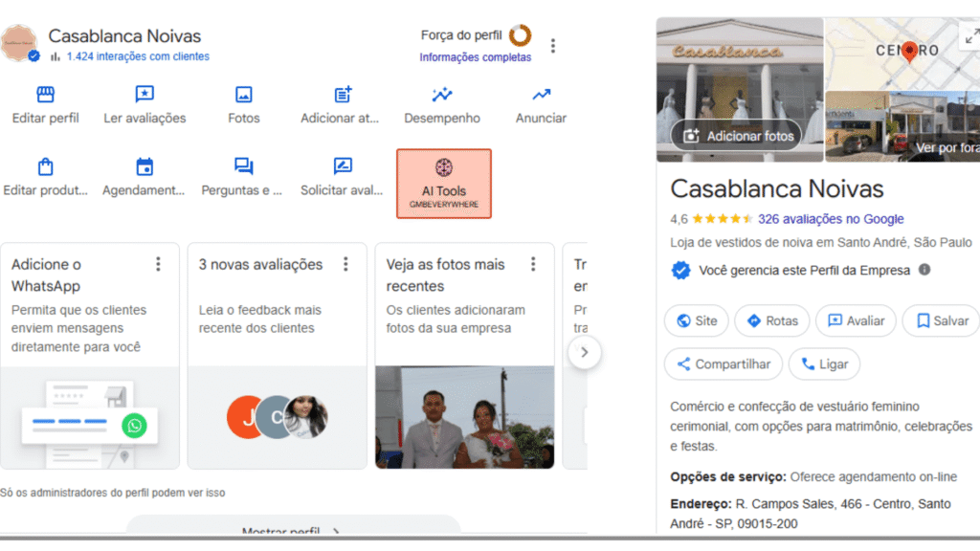The width and height of the screenshot is (980, 551).
Task: Click the Avaliar button
Action: [x=856, y=320]
